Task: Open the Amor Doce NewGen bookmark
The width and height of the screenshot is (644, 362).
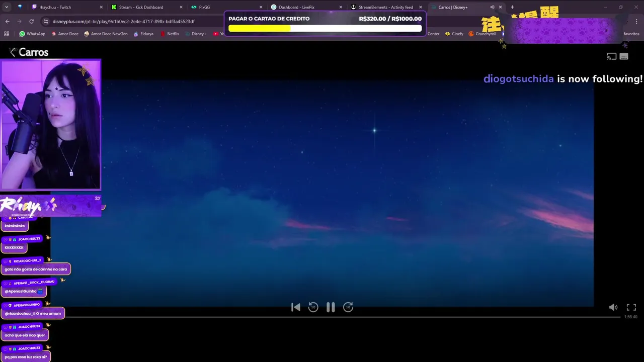Action: pyautogui.click(x=106, y=34)
